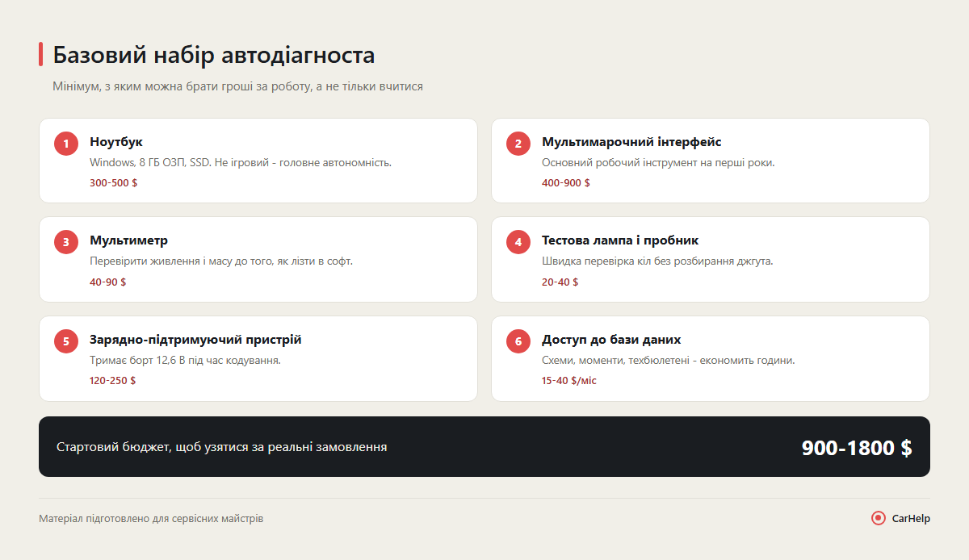Select the Доступ до бази даних title
The image size is (969, 560).
(611, 340)
